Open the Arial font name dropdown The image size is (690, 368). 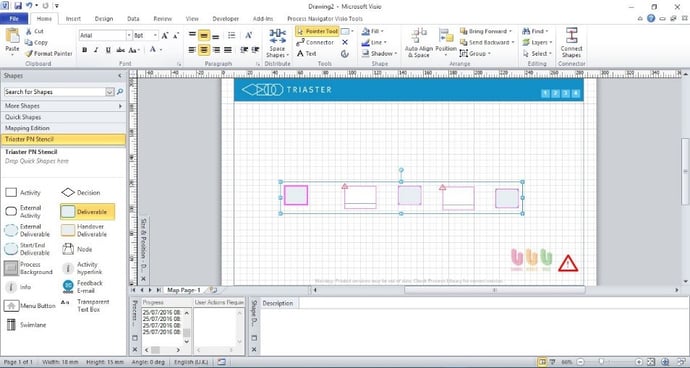tap(129, 35)
